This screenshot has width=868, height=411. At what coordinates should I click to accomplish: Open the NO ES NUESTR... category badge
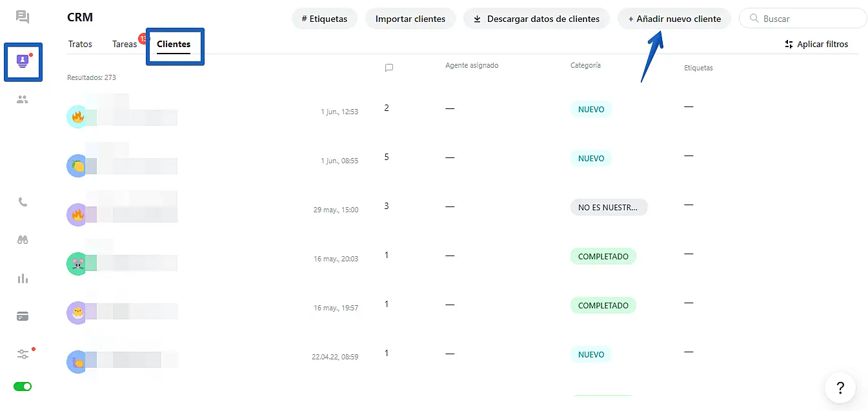tap(608, 207)
